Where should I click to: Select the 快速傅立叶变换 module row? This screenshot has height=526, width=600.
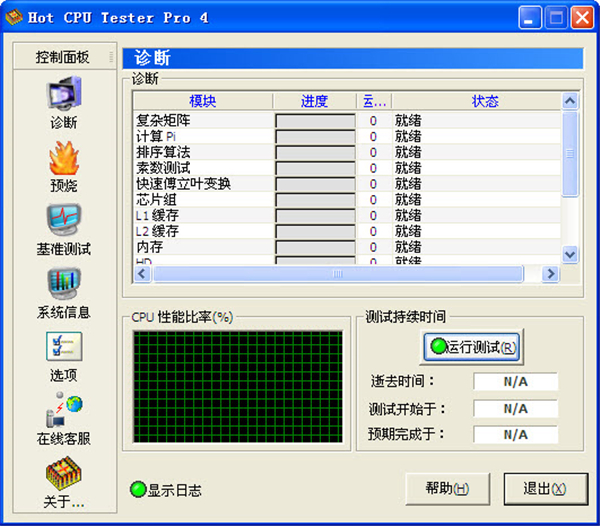[347, 184]
